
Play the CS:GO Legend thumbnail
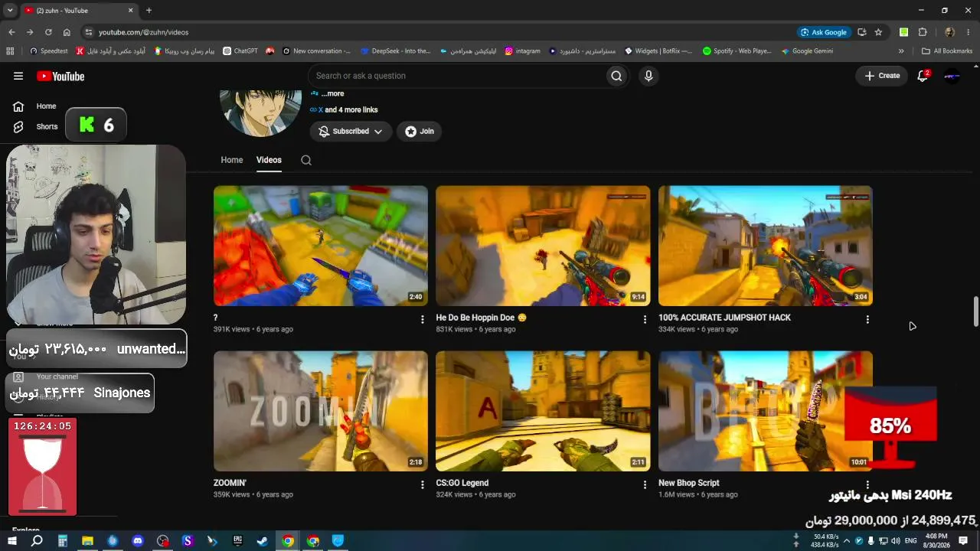(x=543, y=411)
